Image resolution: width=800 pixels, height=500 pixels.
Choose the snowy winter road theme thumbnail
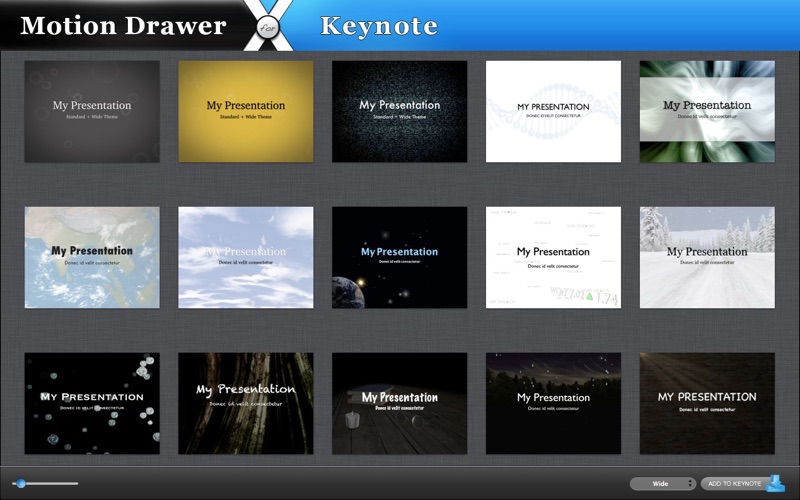coord(707,257)
